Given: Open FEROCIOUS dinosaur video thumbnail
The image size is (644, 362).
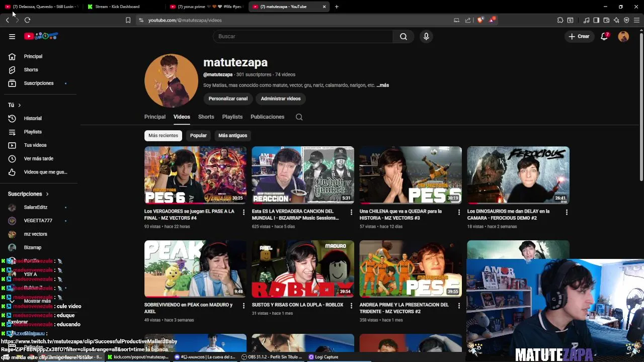Looking at the screenshot, I should coord(518,175).
